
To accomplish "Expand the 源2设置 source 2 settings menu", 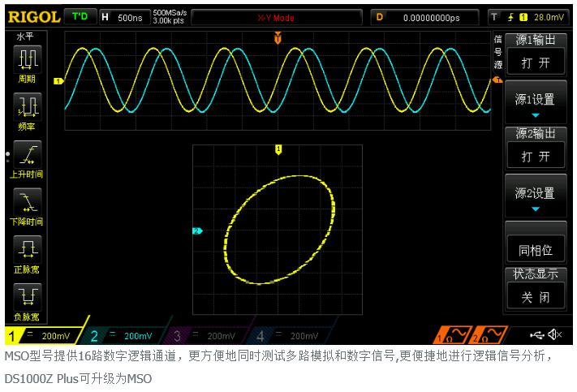I will pyautogui.click(x=535, y=196).
